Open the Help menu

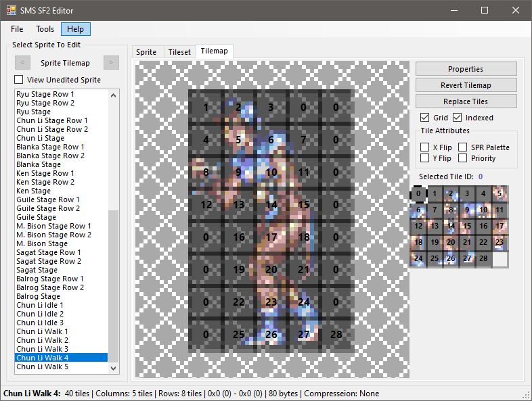click(x=75, y=29)
